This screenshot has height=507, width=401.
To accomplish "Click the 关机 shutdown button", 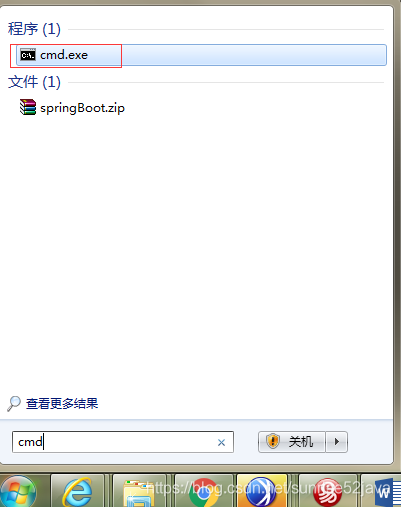I will click(x=292, y=442).
